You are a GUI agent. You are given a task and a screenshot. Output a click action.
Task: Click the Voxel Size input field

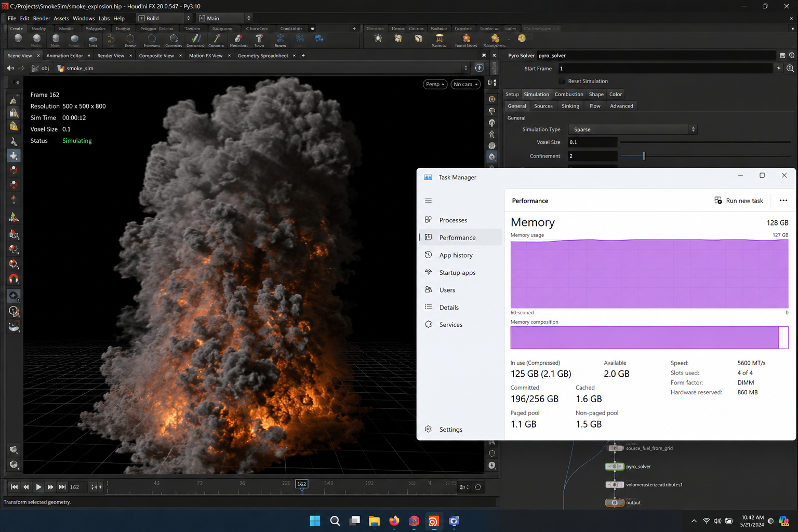[592, 142]
